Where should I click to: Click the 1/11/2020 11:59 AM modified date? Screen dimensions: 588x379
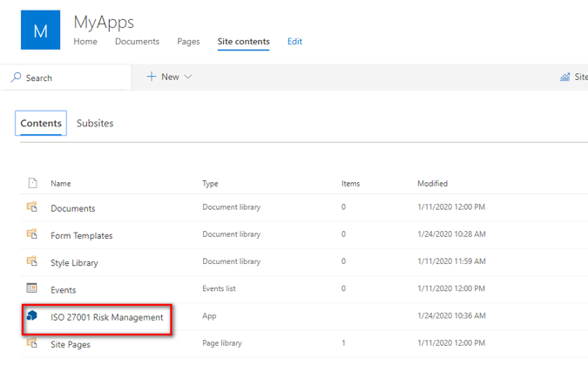pos(451,261)
